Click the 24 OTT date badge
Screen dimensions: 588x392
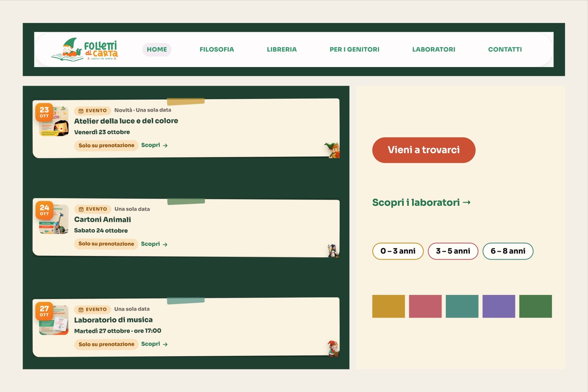pyautogui.click(x=44, y=210)
